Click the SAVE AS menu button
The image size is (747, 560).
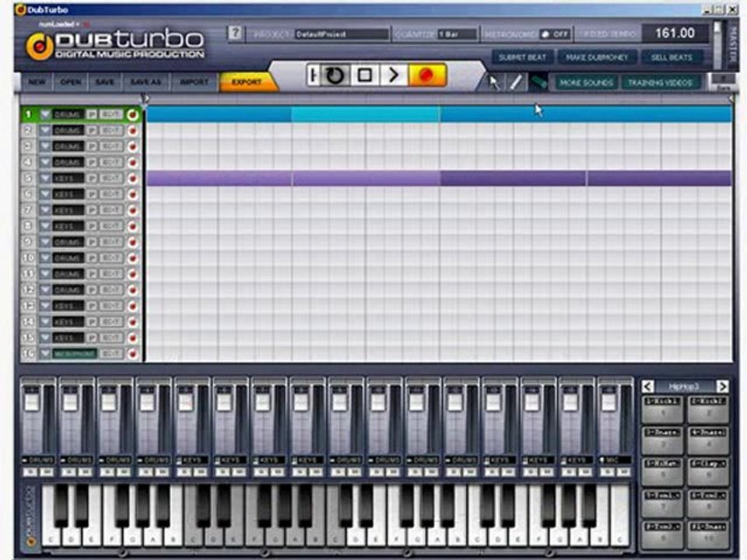click(x=146, y=82)
